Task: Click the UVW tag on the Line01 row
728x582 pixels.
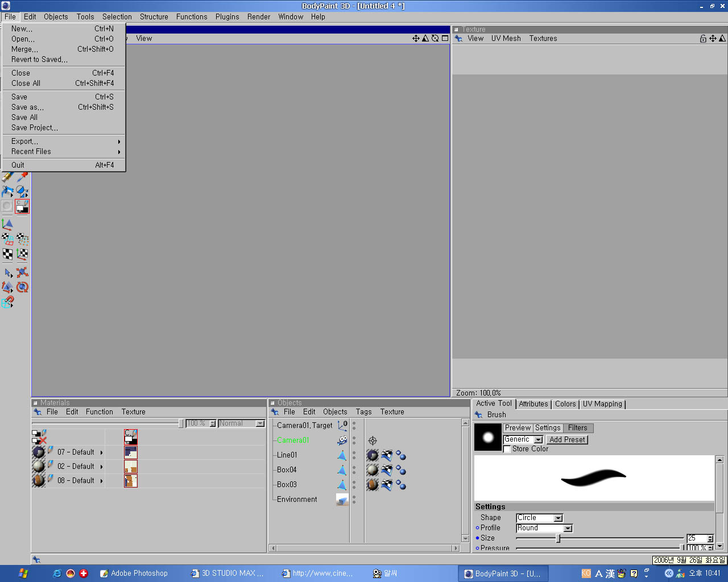Action: (x=387, y=455)
